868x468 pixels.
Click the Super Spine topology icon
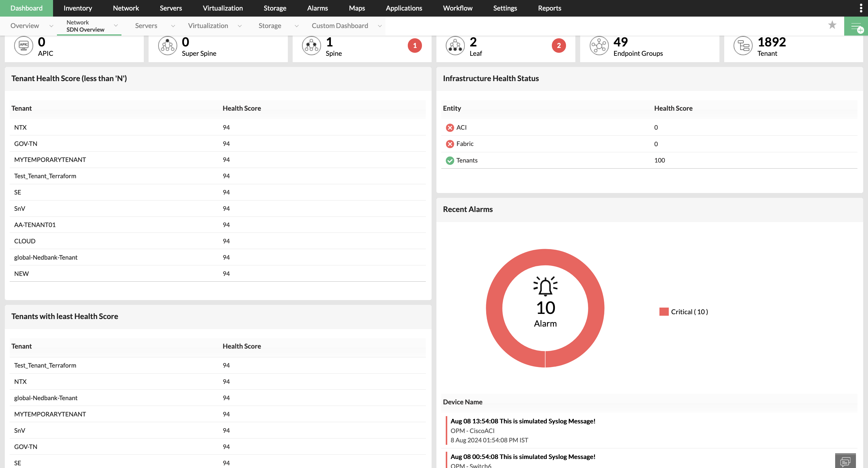(168, 46)
